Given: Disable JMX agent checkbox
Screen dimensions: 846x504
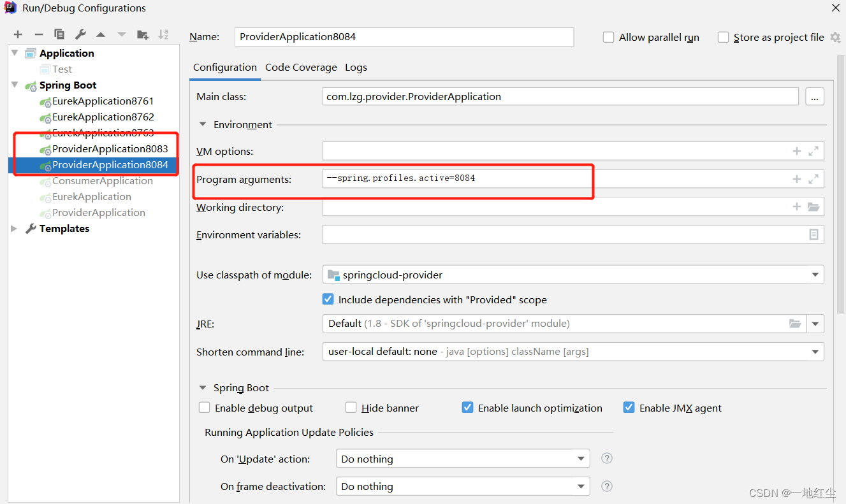Looking at the screenshot, I should coord(629,408).
